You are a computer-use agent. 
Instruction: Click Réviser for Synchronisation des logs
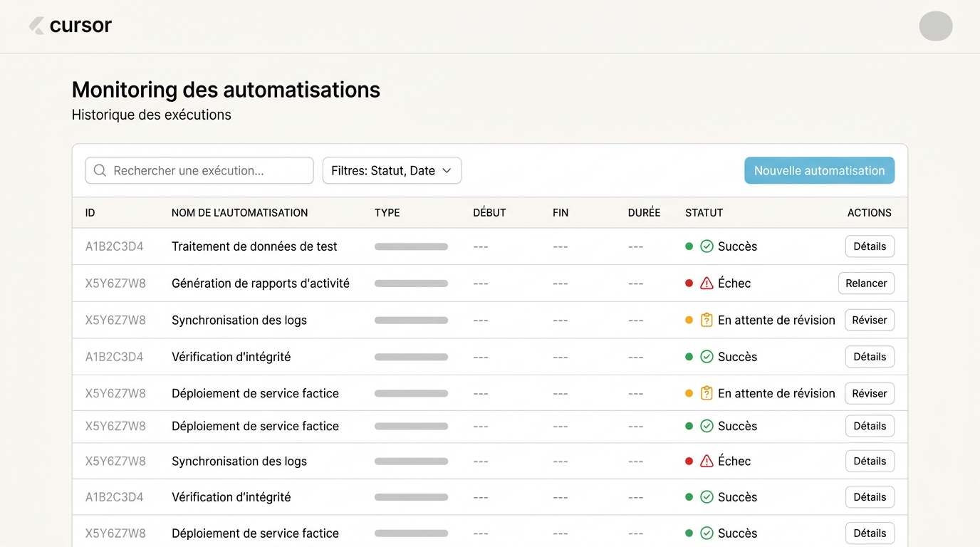(x=870, y=320)
